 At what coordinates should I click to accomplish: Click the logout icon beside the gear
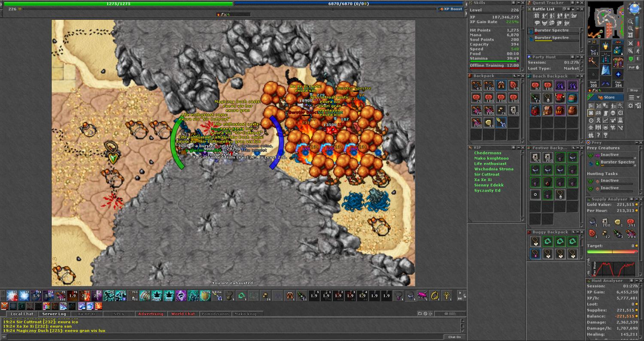[x=638, y=106]
